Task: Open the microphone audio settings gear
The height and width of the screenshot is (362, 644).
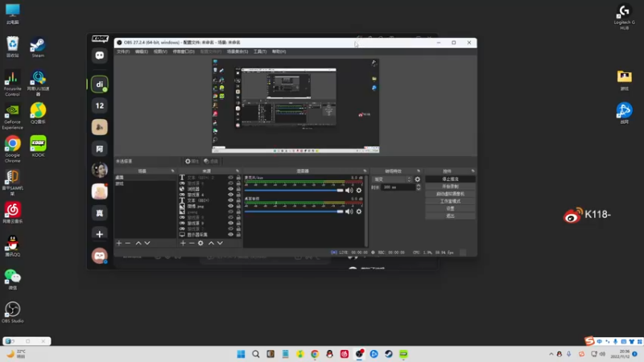Action: click(x=359, y=191)
